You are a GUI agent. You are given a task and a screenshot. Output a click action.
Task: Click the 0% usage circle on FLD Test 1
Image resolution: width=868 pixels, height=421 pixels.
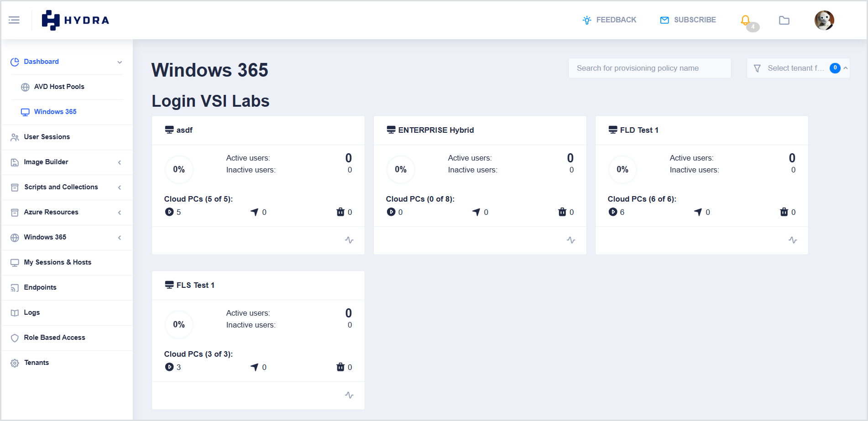622,170
